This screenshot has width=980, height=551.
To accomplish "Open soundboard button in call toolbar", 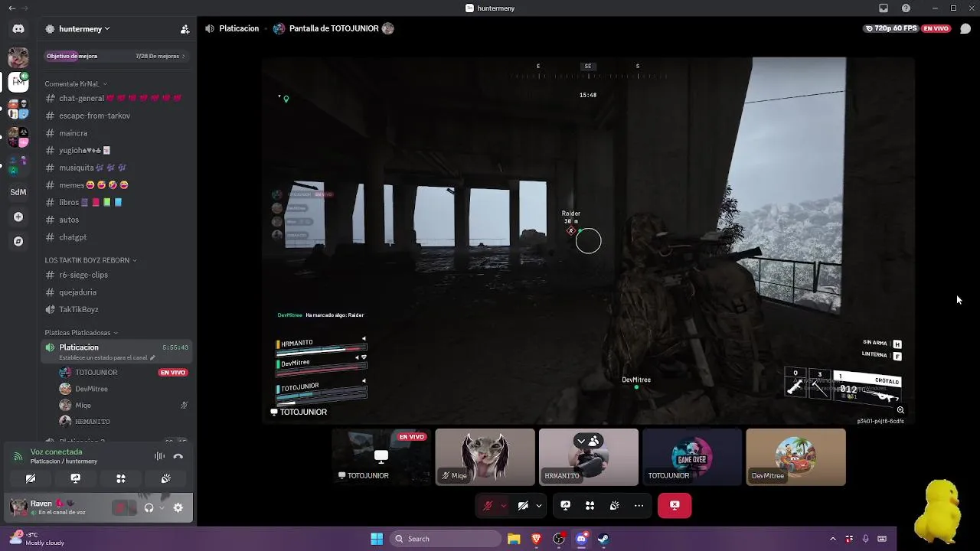I will 614,505.
